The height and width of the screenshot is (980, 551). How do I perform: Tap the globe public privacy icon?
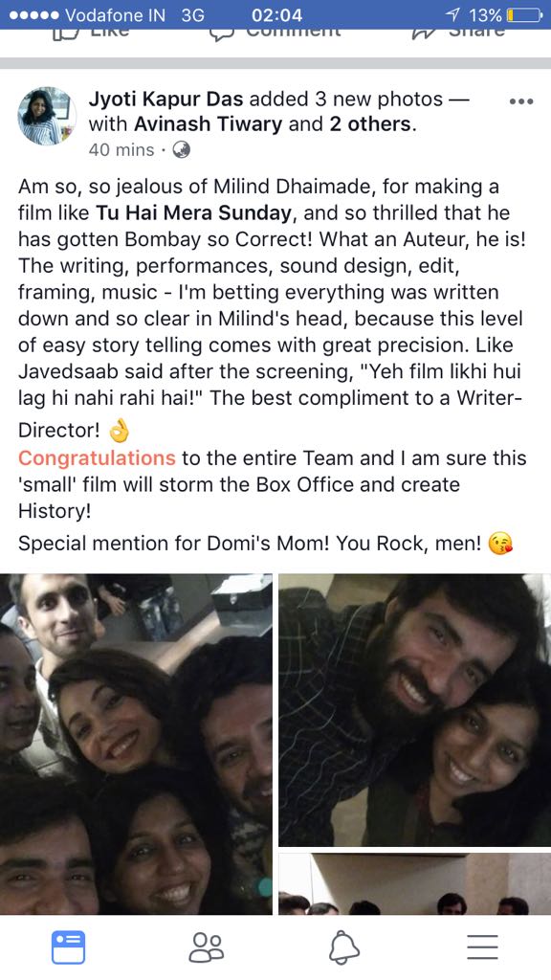(181, 150)
